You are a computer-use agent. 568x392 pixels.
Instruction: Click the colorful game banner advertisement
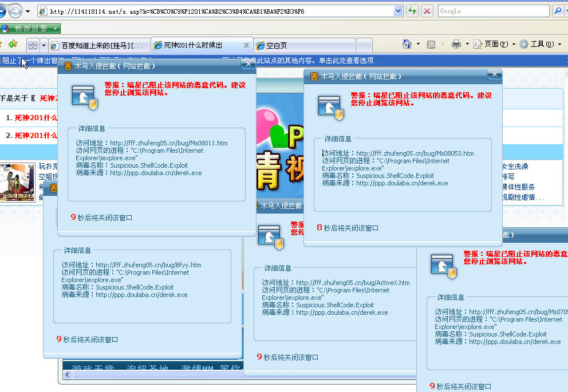coord(279,145)
